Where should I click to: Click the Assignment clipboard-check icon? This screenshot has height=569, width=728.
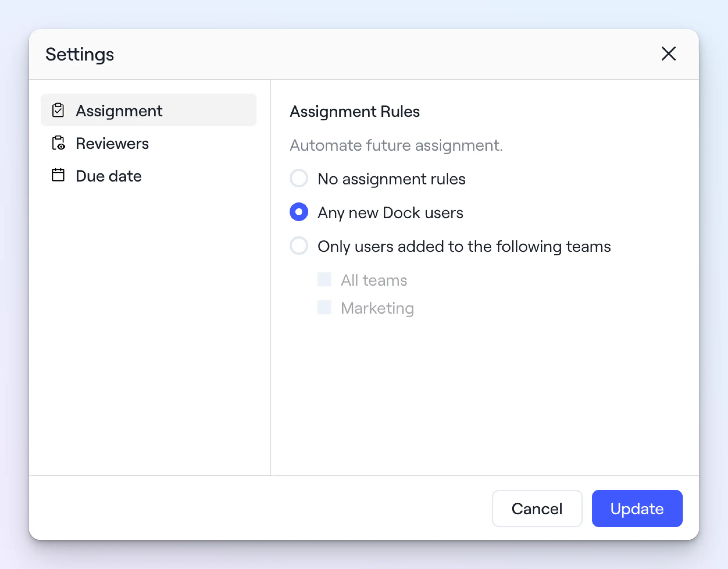[58, 111]
